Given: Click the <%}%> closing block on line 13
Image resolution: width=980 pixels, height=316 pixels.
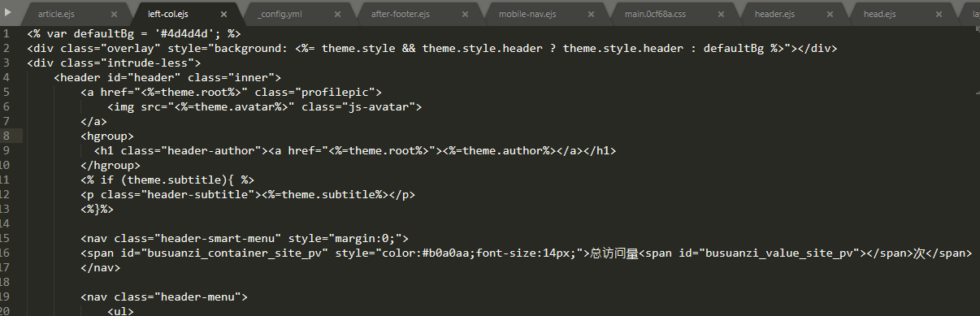Looking at the screenshot, I should [98, 209].
